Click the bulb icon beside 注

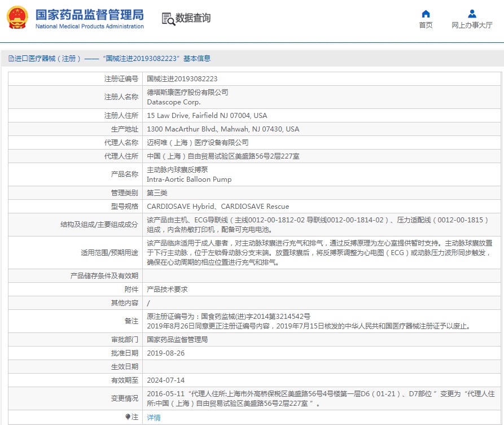(128, 417)
